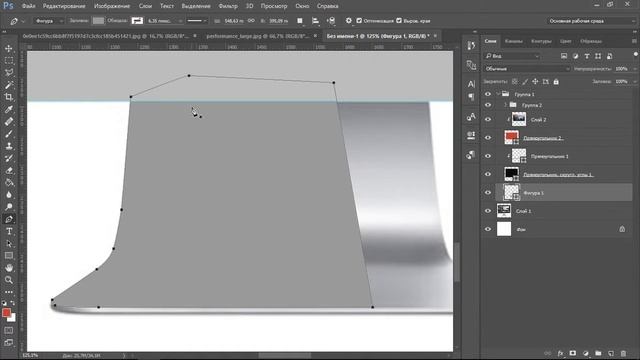640x360 pixels.
Task: Open path arrangement options
Action: (x=331, y=21)
